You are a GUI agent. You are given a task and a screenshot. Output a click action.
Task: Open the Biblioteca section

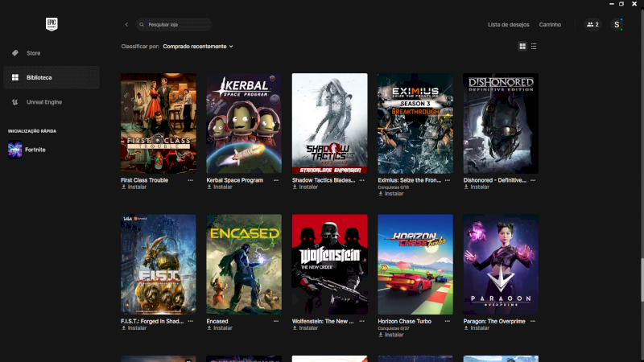tap(52, 77)
